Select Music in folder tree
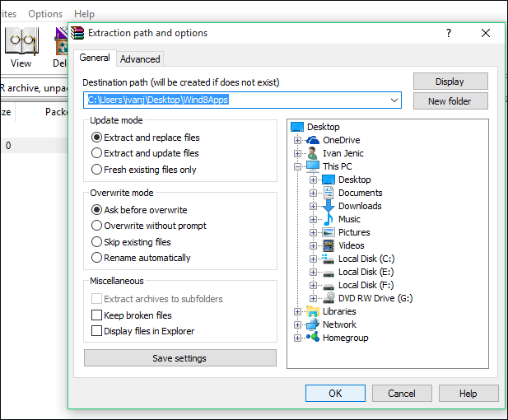This screenshot has height=420, width=508. click(x=349, y=219)
